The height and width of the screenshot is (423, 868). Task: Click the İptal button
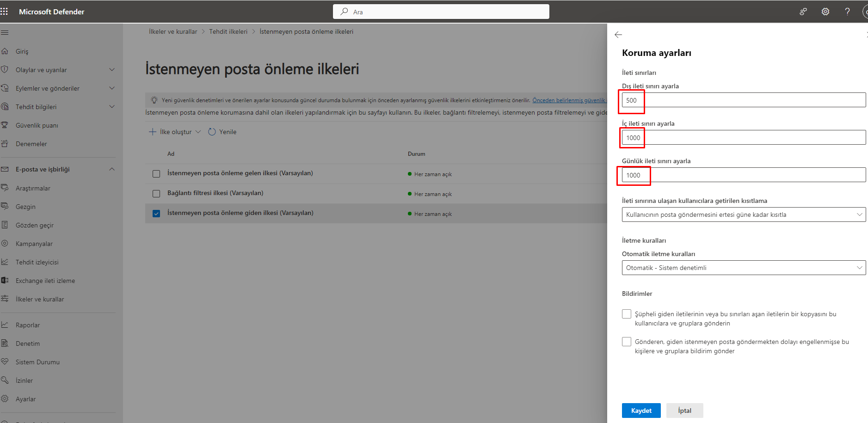pyautogui.click(x=684, y=411)
